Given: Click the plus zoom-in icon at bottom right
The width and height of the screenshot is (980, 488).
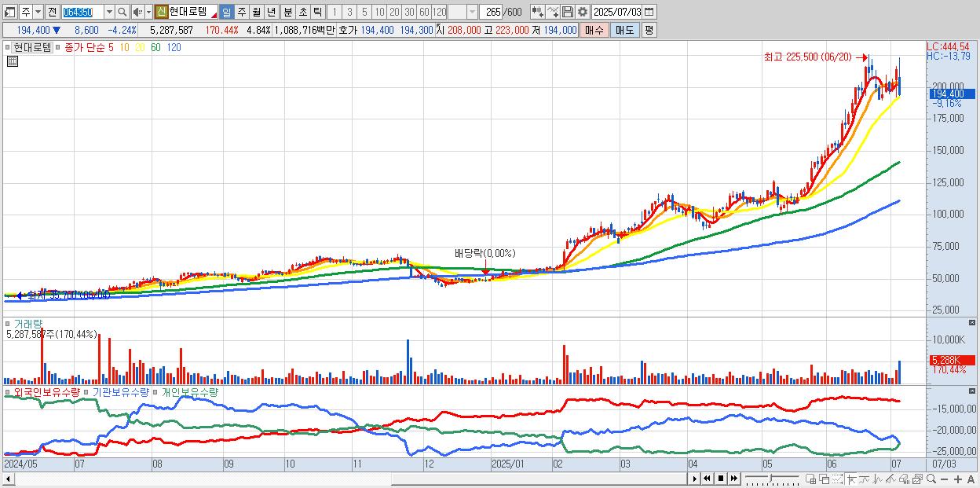Looking at the screenshot, I should (x=957, y=479).
